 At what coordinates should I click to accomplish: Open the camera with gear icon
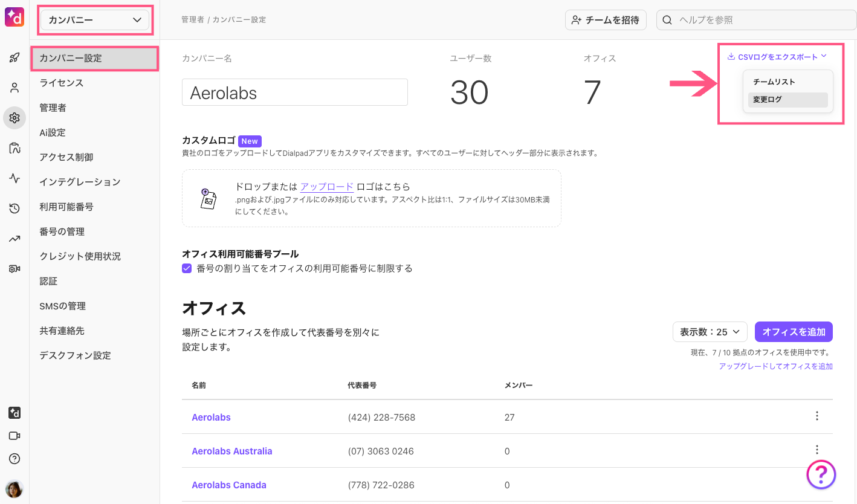tap(15, 269)
